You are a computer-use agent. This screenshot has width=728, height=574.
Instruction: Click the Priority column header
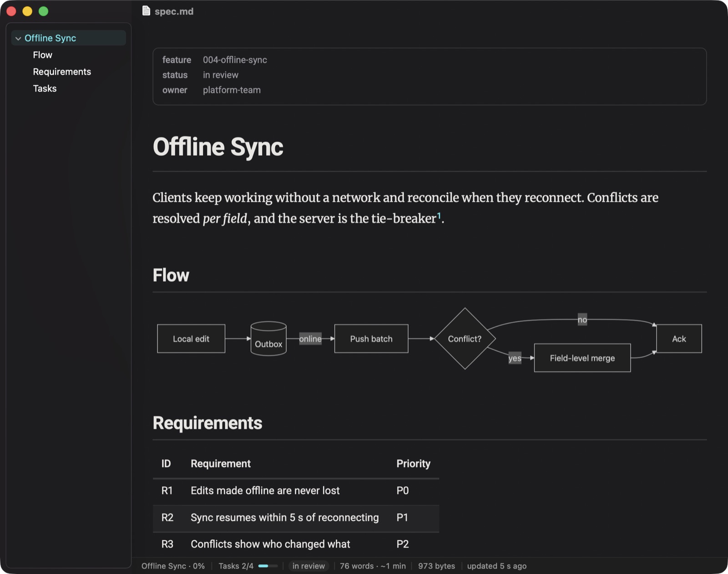[x=413, y=464]
